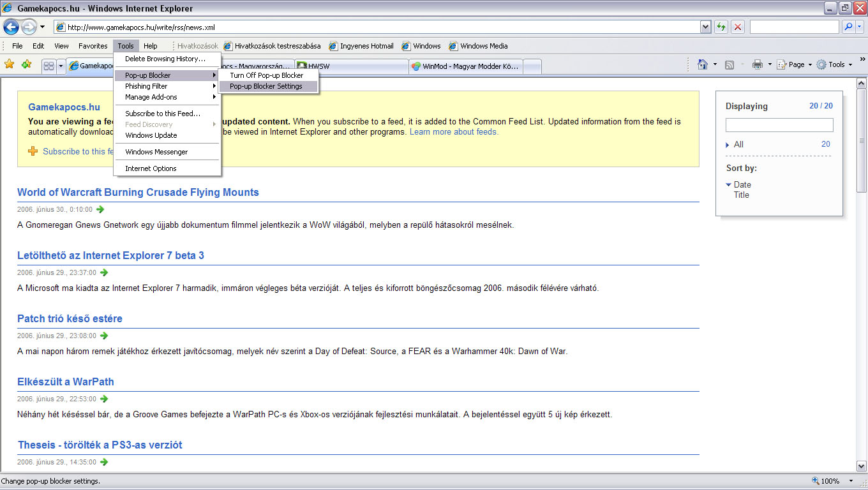Click the Home house icon
Viewport: 868px width, 490px height.
[x=703, y=64]
